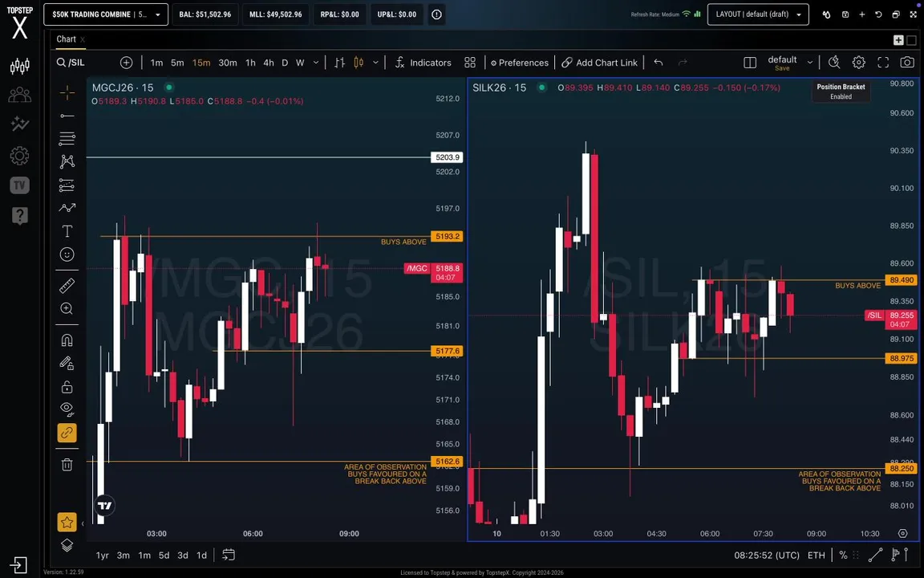
Task: Select the 1yr date range
Action: point(103,555)
